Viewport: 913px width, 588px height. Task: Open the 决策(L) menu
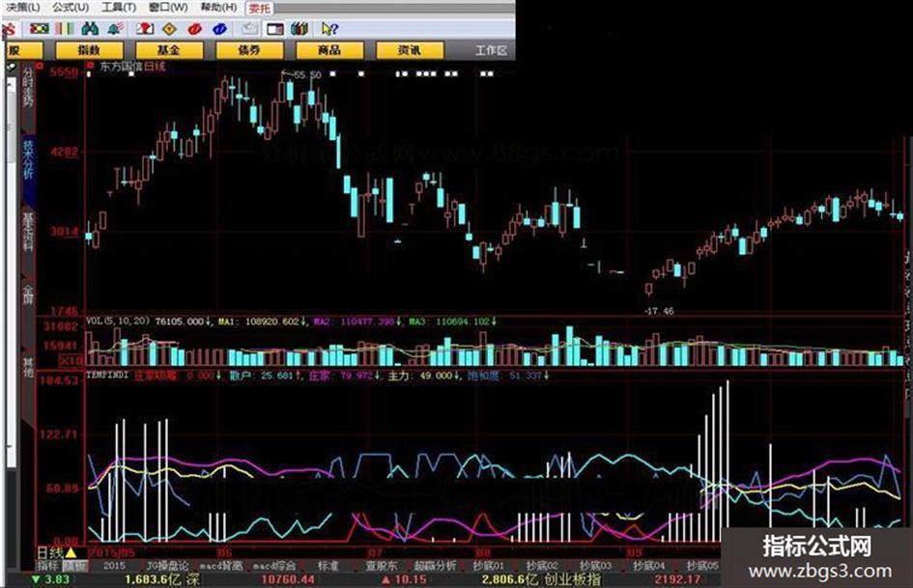pyautogui.click(x=23, y=8)
